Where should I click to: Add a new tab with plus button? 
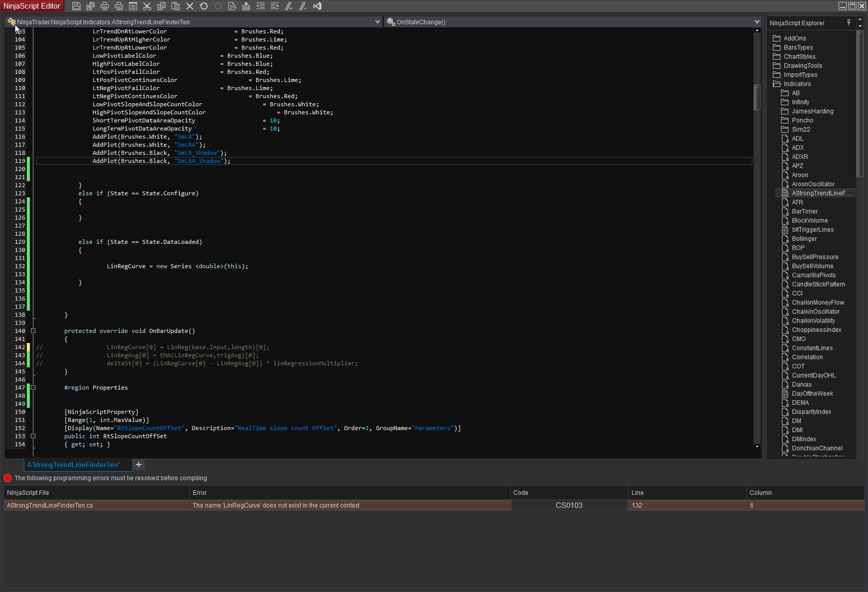point(139,464)
